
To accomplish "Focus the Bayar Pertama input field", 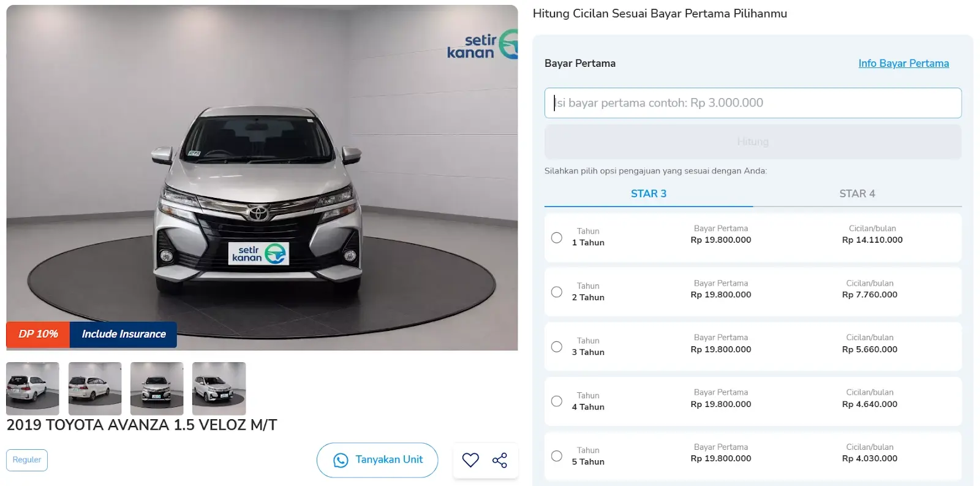I will (x=753, y=103).
